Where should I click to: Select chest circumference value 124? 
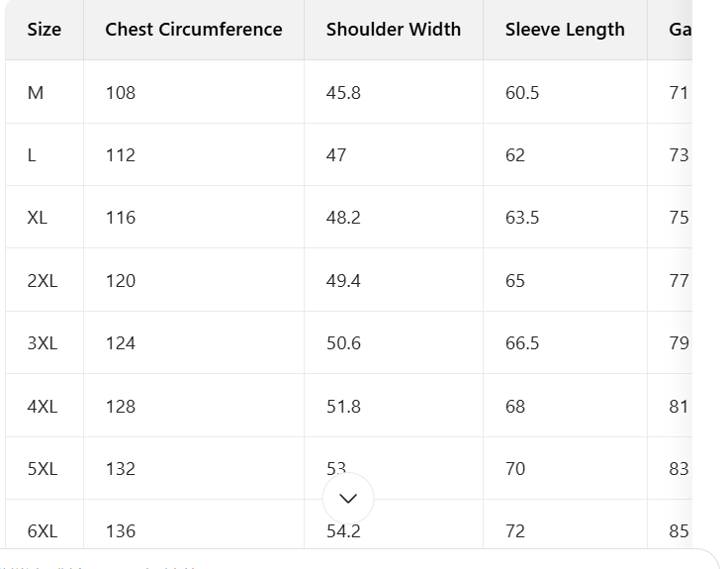tap(121, 343)
